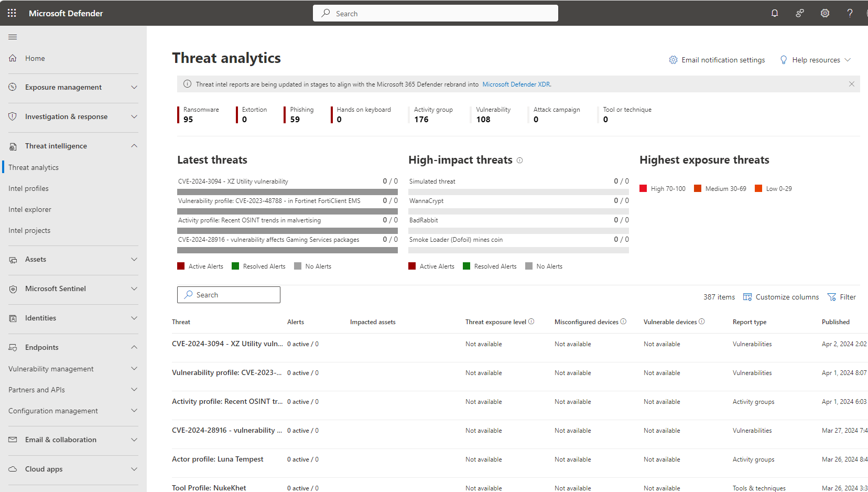Click info icon next to Threat exposure level
Image resolution: width=868 pixels, height=492 pixels.
531,322
